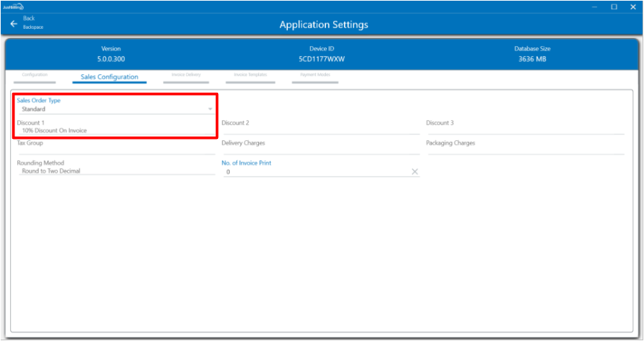Open the Discount 1 selection field
The image size is (644, 341).
click(x=114, y=130)
